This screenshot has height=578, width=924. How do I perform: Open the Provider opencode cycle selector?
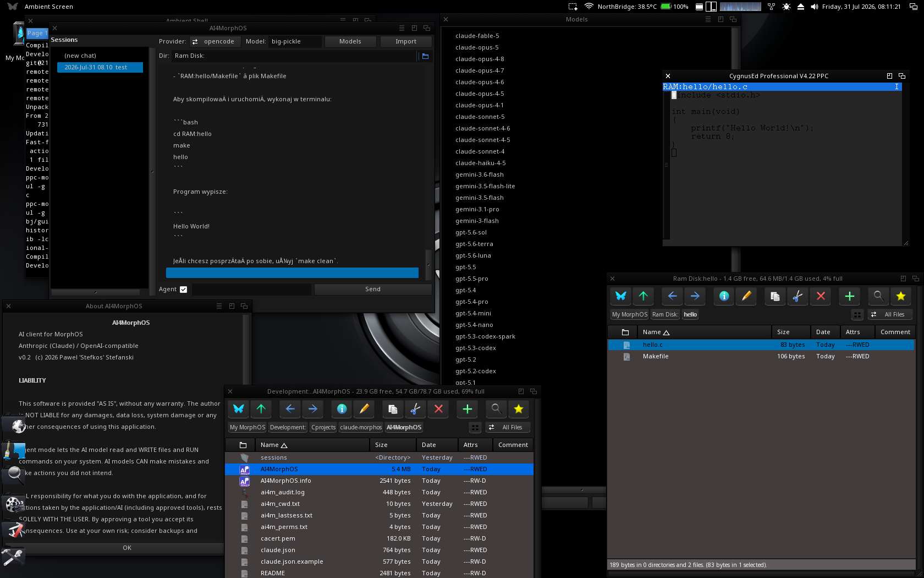click(215, 42)
